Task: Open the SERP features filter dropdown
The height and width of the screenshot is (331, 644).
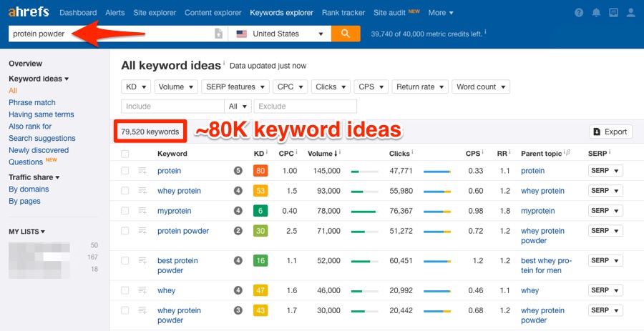Action: pos(235,87)
